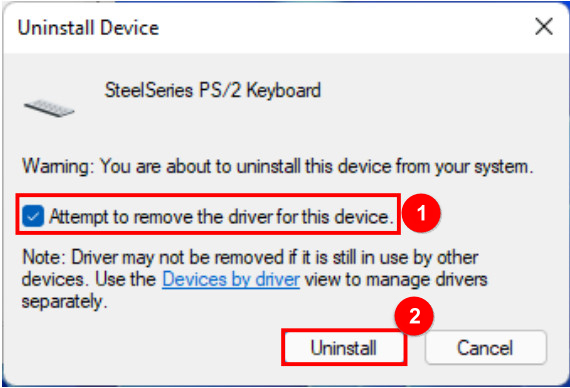570x388 pixels.
Task: Confirm by clicking the Uninstall button
Action: pyautogui.click(x=344, y=348)
